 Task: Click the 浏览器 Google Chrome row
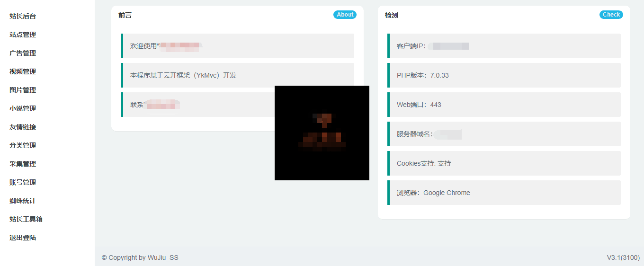504,193
